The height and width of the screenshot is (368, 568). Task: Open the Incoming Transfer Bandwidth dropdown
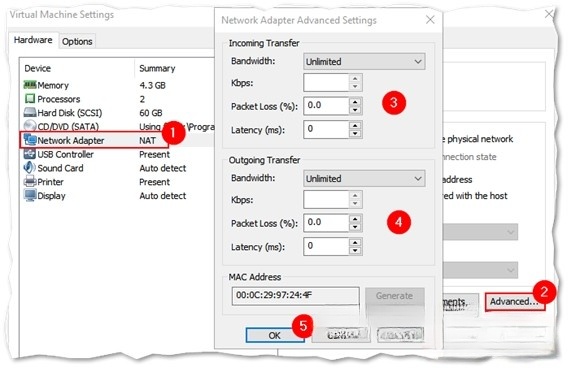(x=364, y=62)
